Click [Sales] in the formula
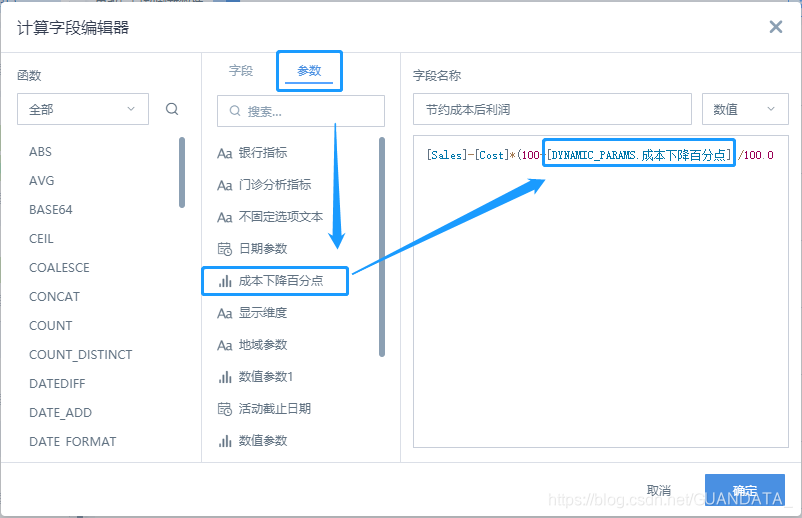This screenshot has height=518, width=802. tap(447, 155)
